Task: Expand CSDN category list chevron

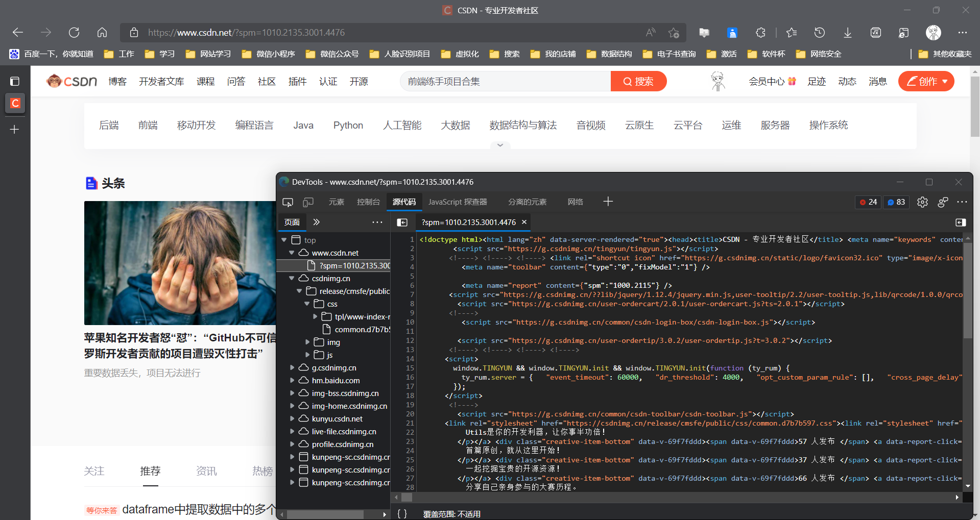Action: tap(500, 145)
